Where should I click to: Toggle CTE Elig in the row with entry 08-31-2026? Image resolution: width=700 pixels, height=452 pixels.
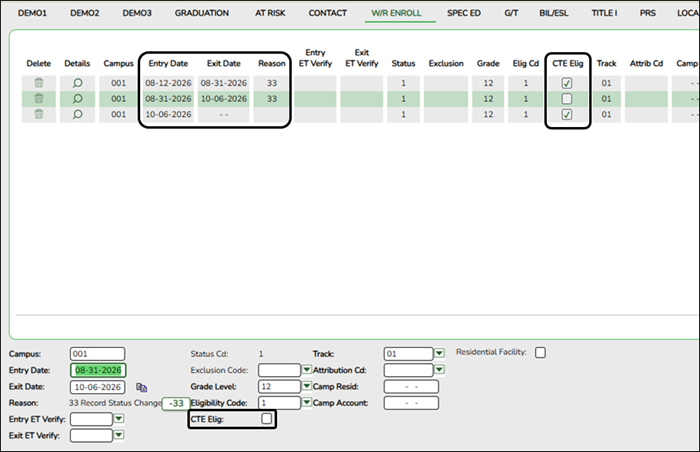click(567, 99)
